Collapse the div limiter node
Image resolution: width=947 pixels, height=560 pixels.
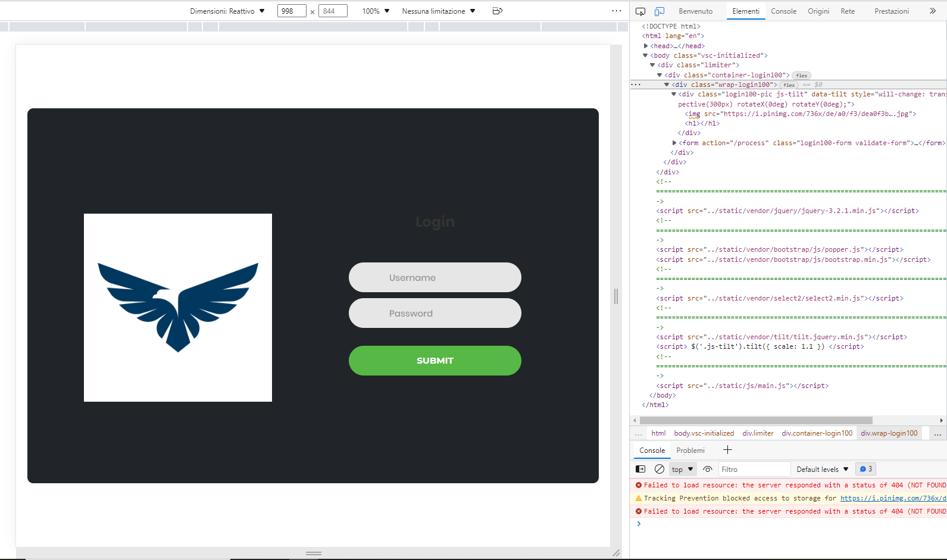[652, 65]
